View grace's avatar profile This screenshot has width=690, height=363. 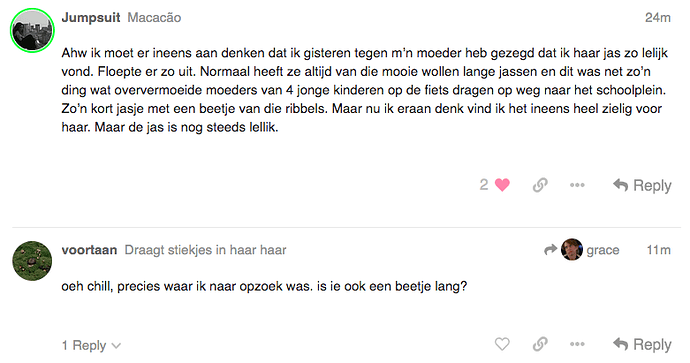coord(572,249)
